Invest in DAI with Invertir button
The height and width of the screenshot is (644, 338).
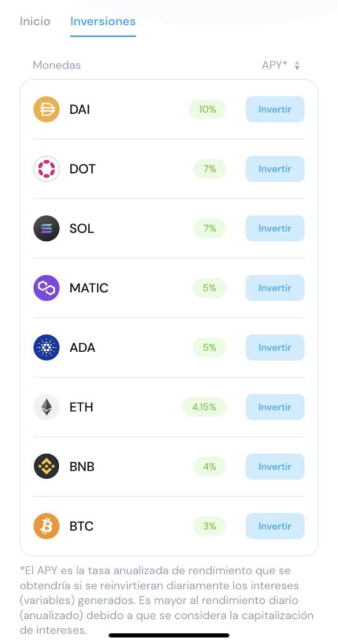[x=275, y=109]
